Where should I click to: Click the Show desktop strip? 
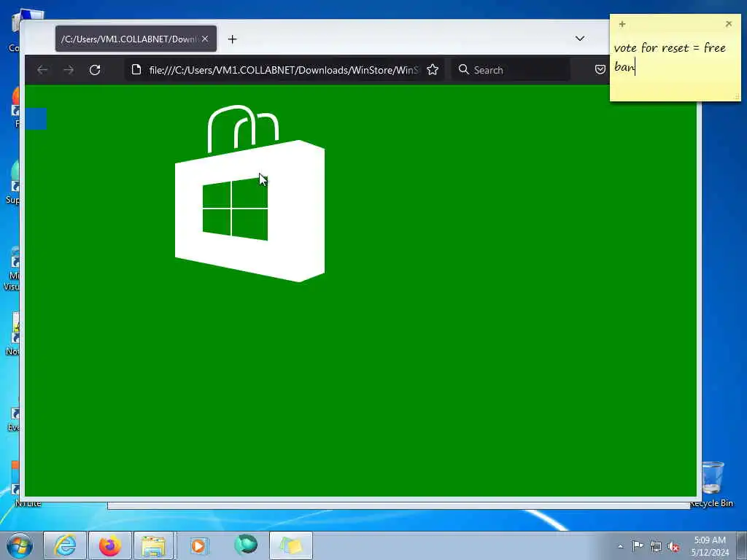click(742, 545)
